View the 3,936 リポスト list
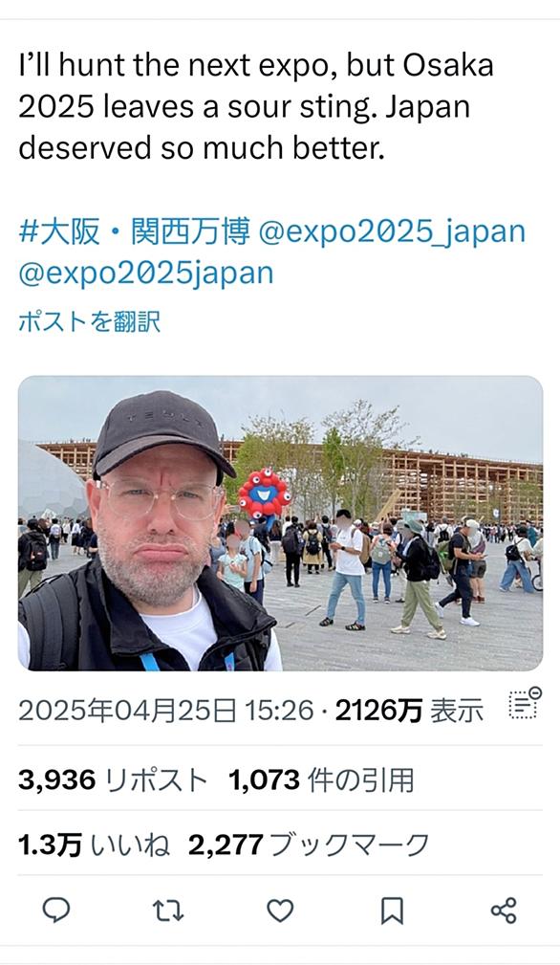This screenshot has height=965, width=560. click(113, 780)
